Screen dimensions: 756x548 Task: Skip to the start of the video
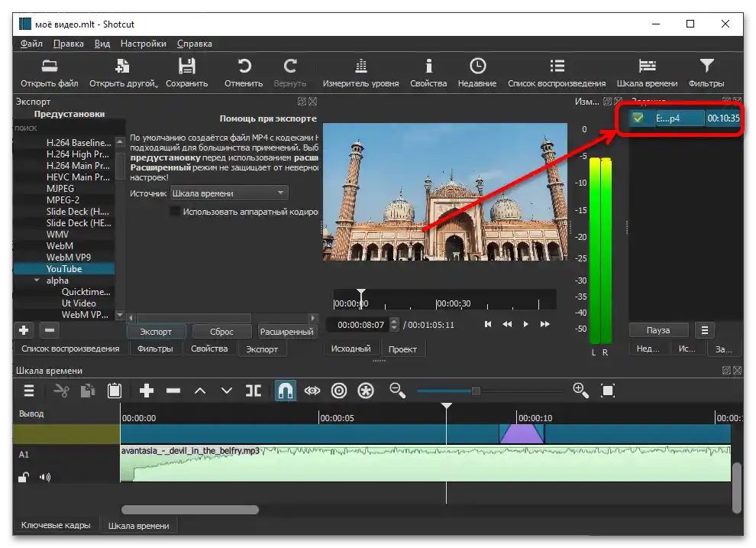point(488,324)
